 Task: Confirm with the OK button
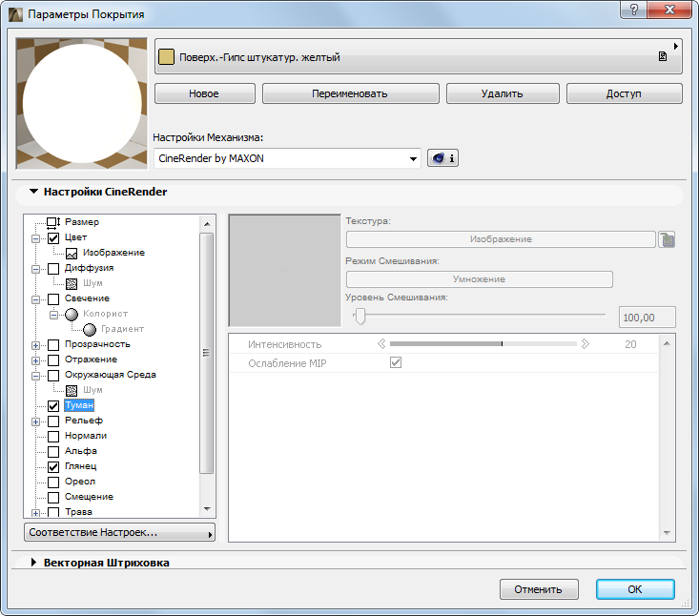pyautogui.click(x=635, y=589)
